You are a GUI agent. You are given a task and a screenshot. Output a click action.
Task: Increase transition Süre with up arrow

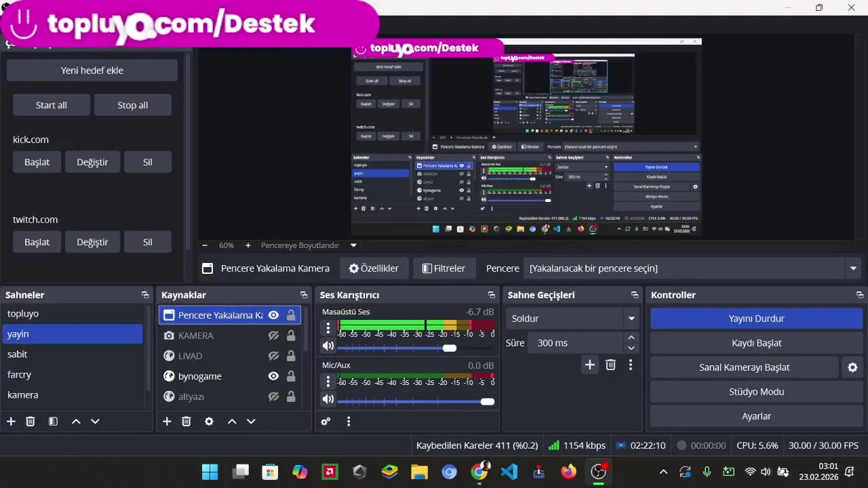(x=631, y=338)
